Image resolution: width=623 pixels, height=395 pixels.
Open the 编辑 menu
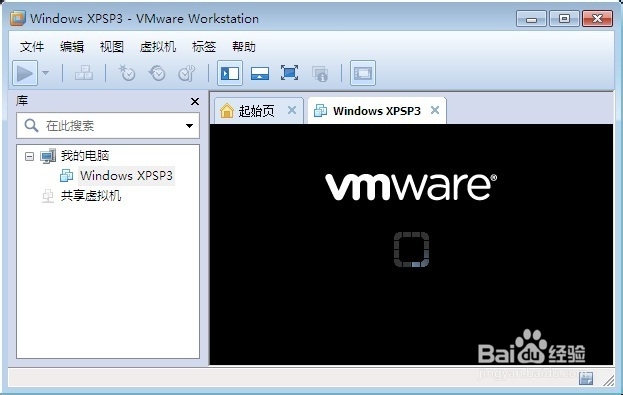coord(72,47)
